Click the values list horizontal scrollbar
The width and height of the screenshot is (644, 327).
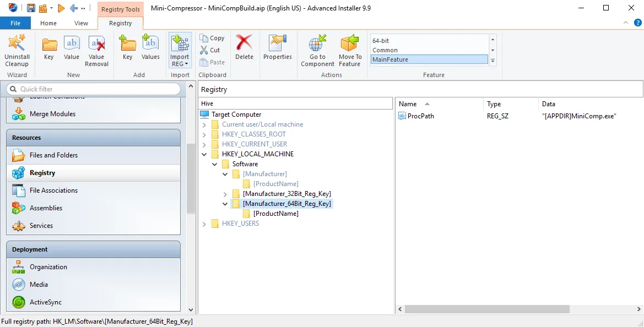(486, 309)
